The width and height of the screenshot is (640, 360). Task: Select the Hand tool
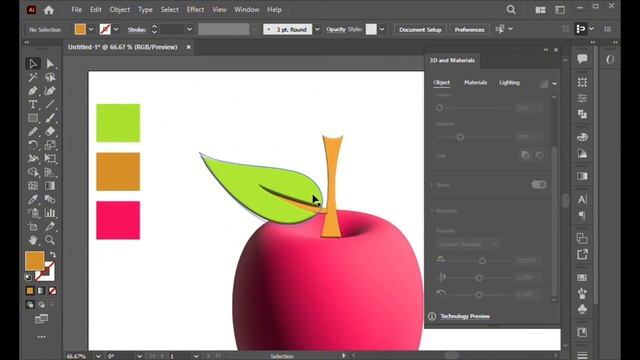33,240
